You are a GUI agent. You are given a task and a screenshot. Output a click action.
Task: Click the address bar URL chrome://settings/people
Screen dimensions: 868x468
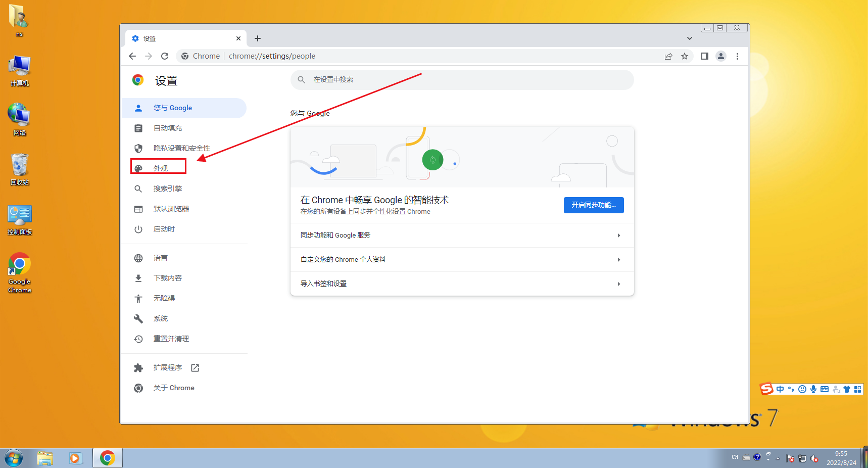[x=272, y=56]
